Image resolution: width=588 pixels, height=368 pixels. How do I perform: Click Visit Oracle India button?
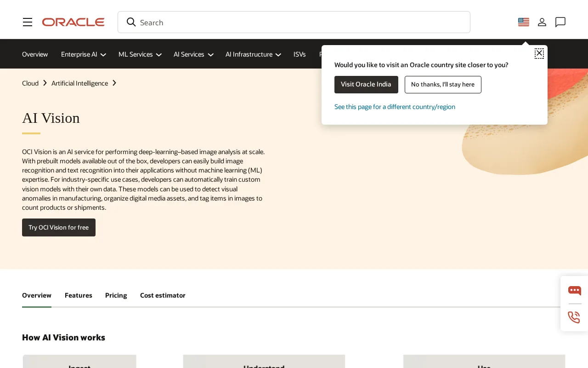(x=366, y=85)
